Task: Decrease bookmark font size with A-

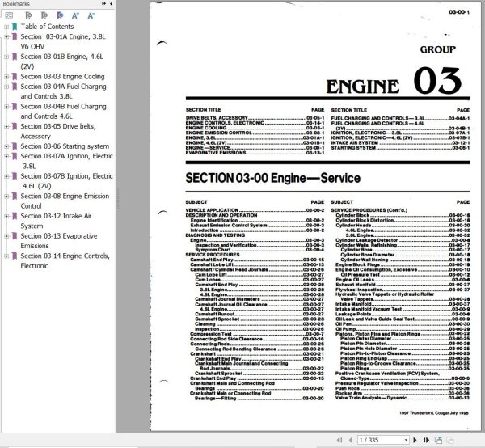Action: click(x=91, y=15)
